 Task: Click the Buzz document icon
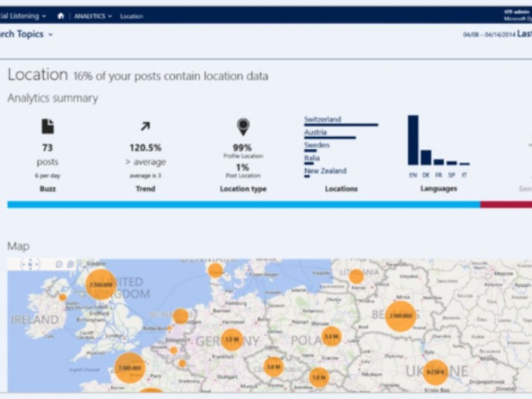(48, 127)
